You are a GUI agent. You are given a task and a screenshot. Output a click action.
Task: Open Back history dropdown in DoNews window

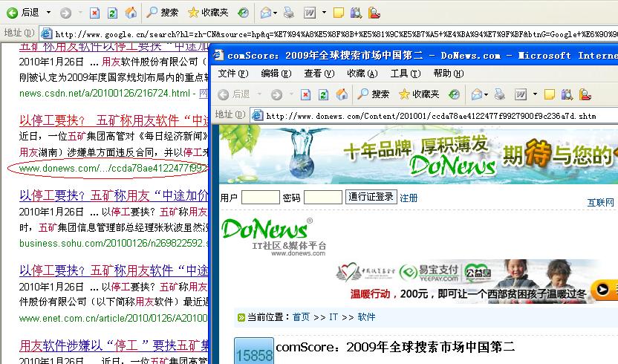coord(259,94)
